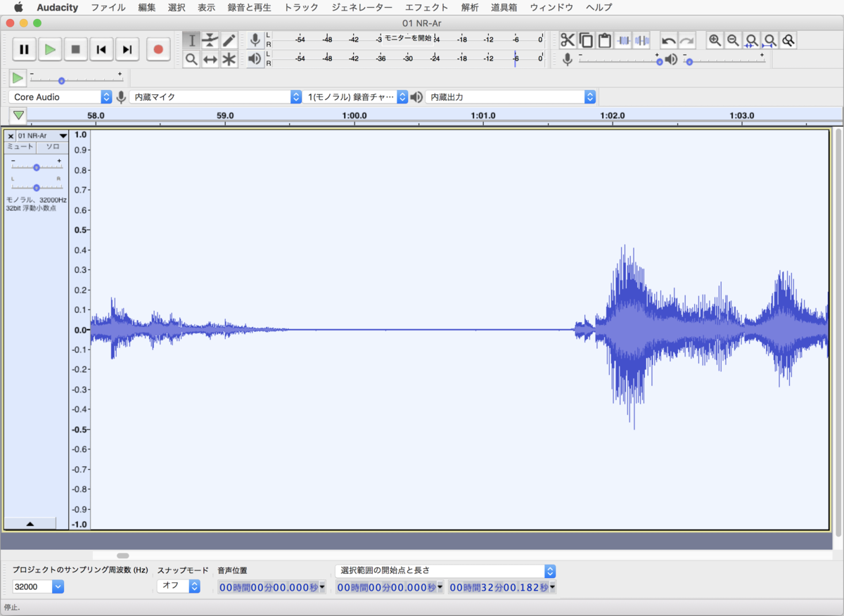Screen dimensions: 844x616
Task: Select the Time Shift tool
Action: click(210, 60)
